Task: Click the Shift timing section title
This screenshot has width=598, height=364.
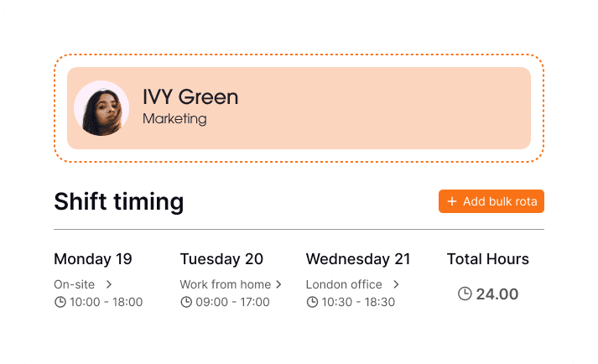Action: click(x=118, y=202)
